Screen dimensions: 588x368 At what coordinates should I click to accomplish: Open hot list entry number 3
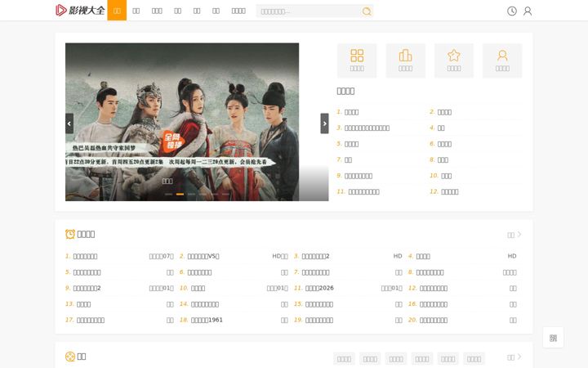pos(367,128)
